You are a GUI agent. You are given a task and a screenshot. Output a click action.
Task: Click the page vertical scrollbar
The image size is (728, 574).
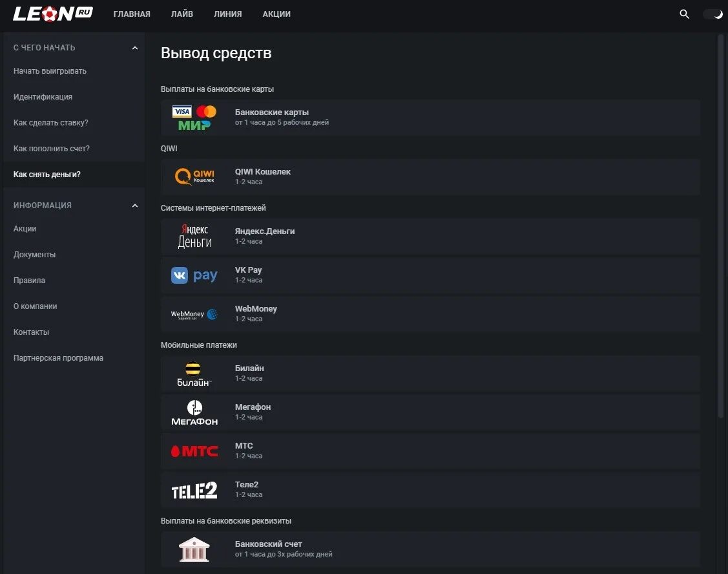[x=721, y=226]
